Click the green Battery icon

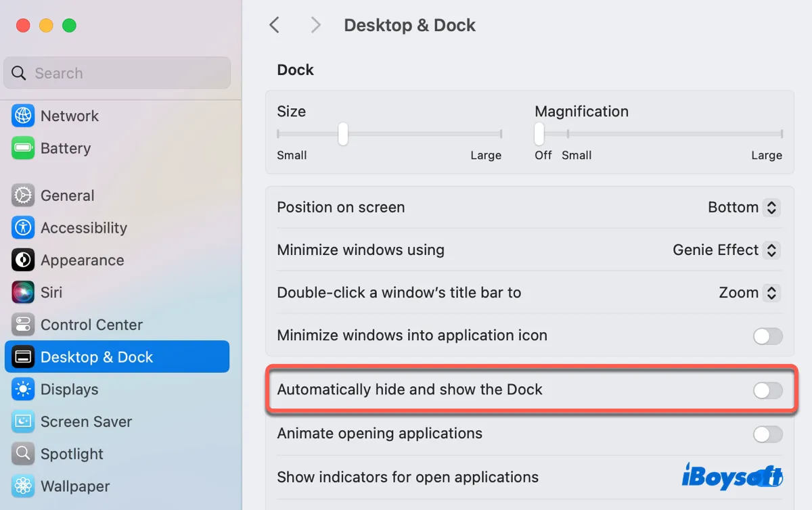coord(23,148)
